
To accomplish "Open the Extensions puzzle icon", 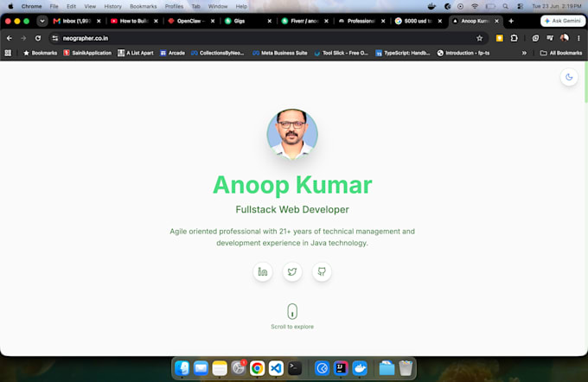I will [514, 38].
